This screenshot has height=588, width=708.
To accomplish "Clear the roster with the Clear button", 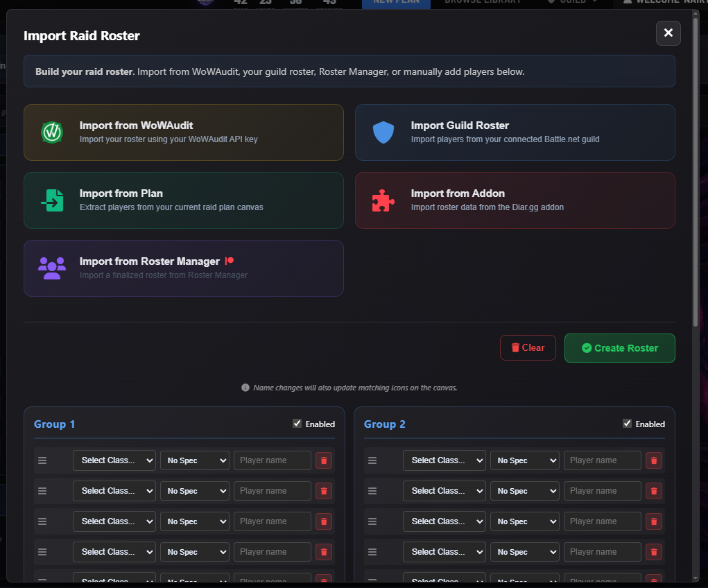I will click(528, 348).
